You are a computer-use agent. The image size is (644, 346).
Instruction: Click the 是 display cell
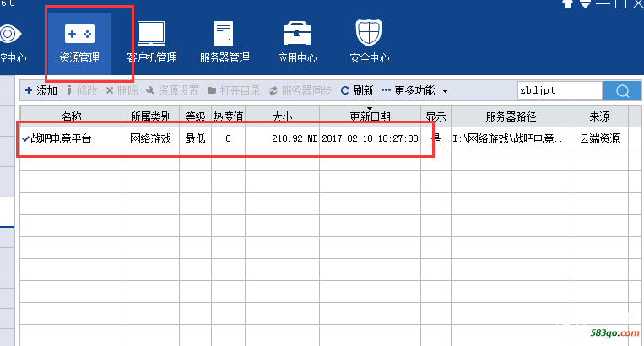point(436,138)
